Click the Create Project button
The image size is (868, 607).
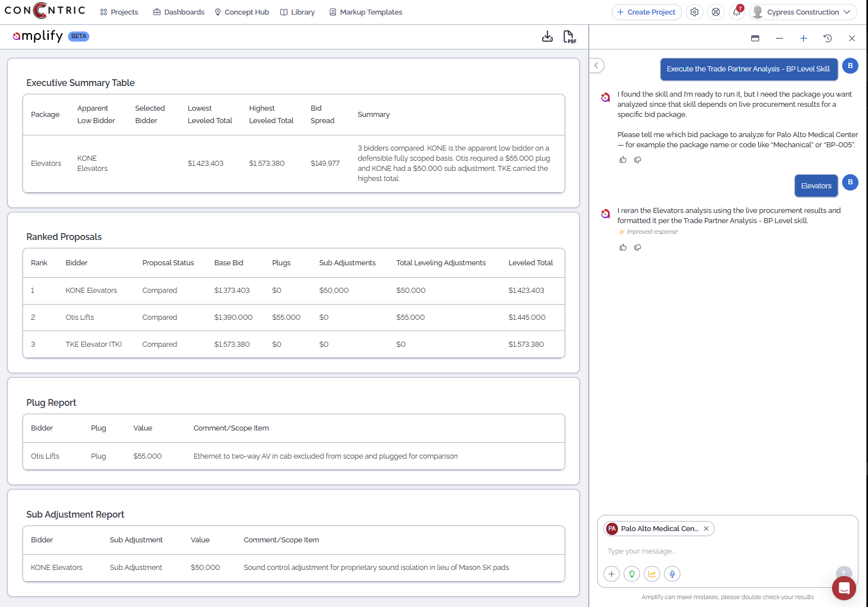[x=647, y=12]
